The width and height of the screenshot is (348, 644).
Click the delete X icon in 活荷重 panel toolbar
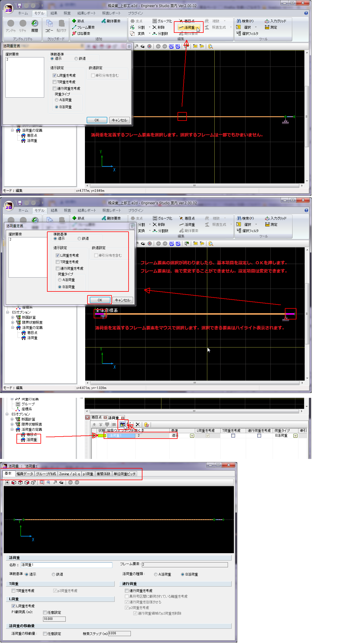(x=138, y=424)
